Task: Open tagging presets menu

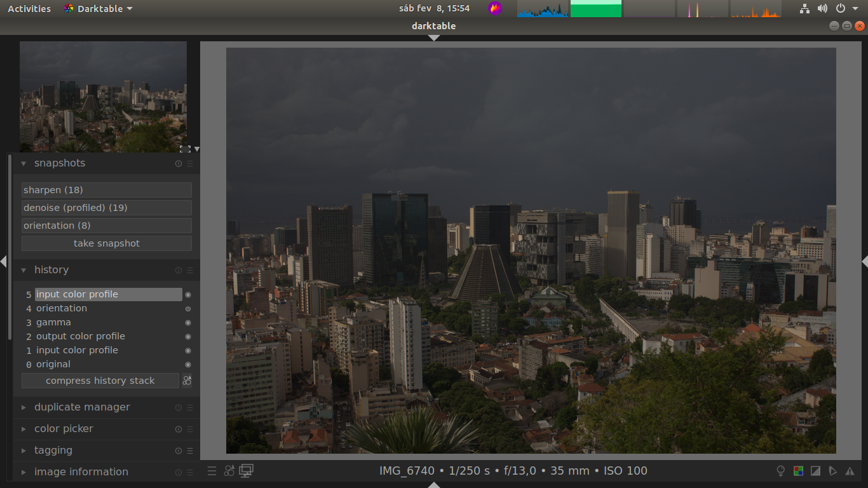Action: 190,451
